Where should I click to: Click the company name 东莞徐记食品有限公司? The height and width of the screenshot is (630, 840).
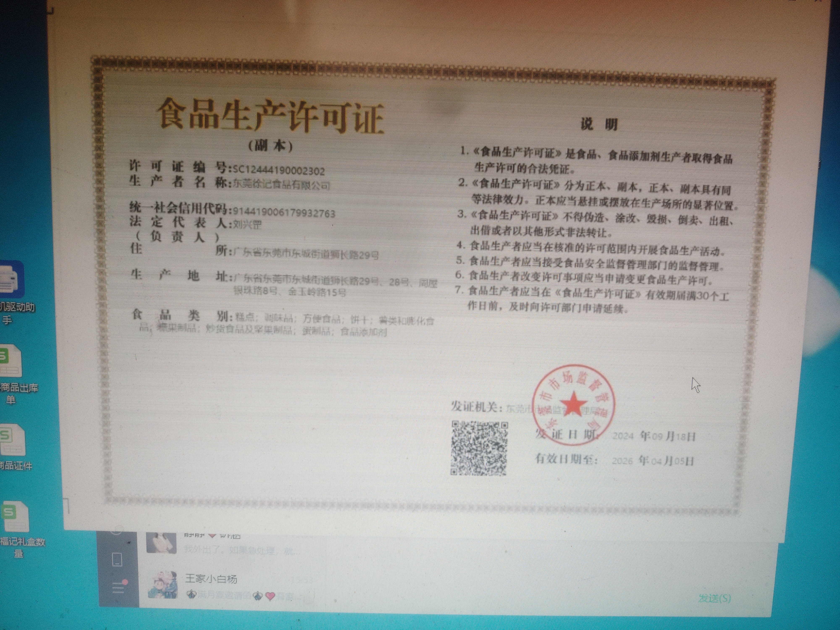coord(281,185)
